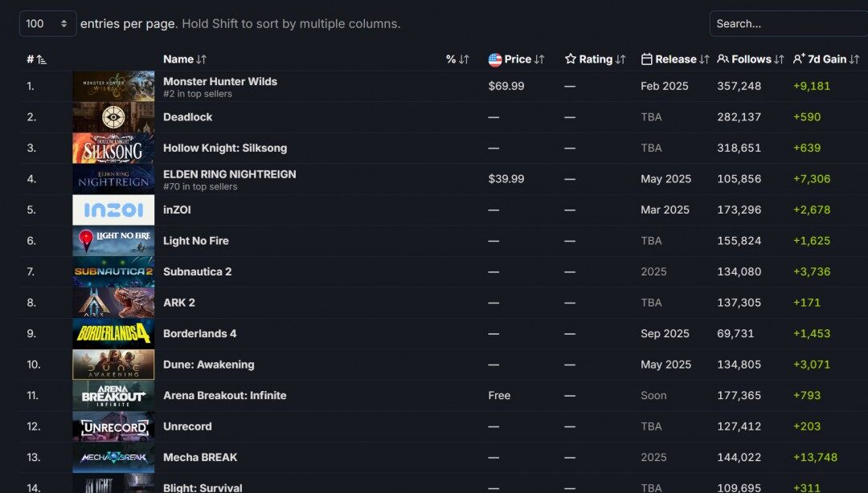Screen dimensions: 868x493
Task: Focus the Search input field
Action: (789, 24)
